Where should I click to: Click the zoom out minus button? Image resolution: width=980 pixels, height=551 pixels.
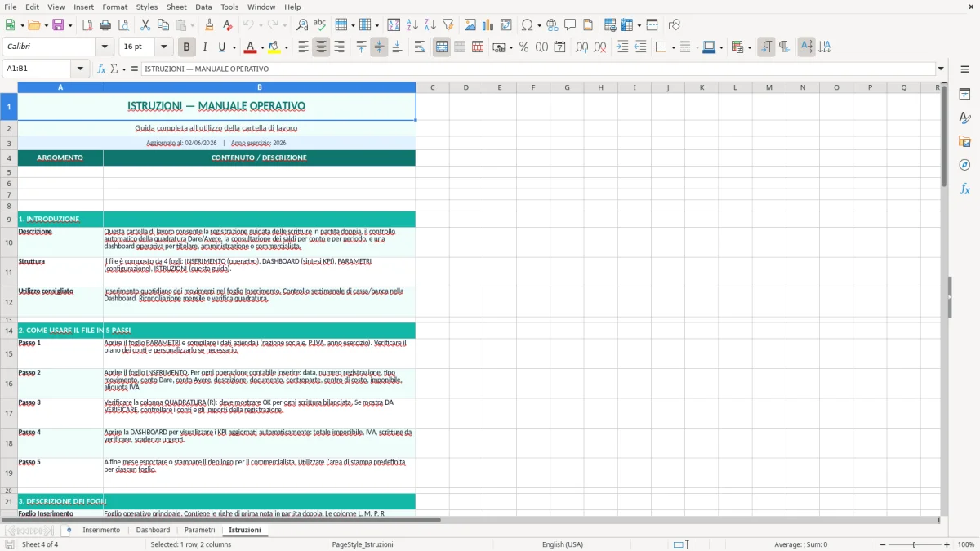tap(882, 544)
